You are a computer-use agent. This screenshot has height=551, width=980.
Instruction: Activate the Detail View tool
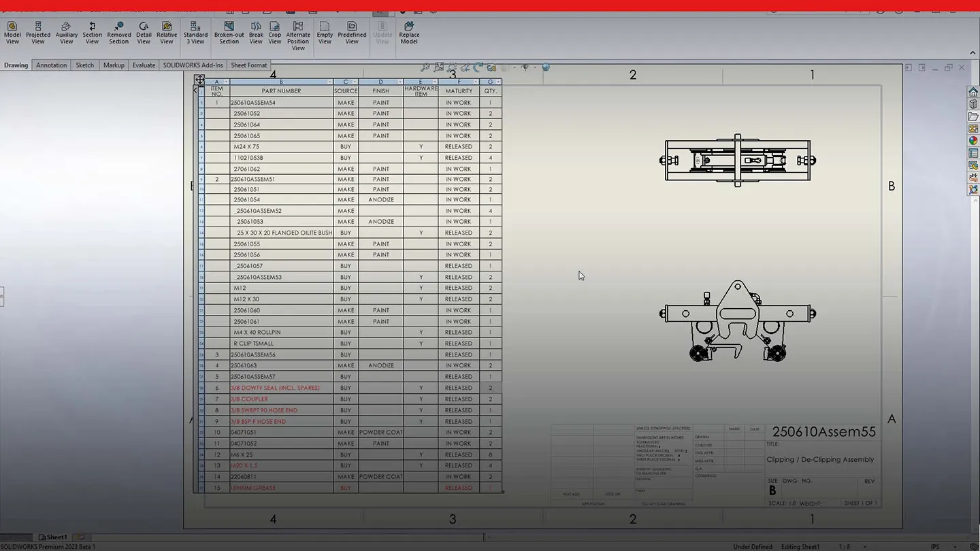tap(144, 31)
